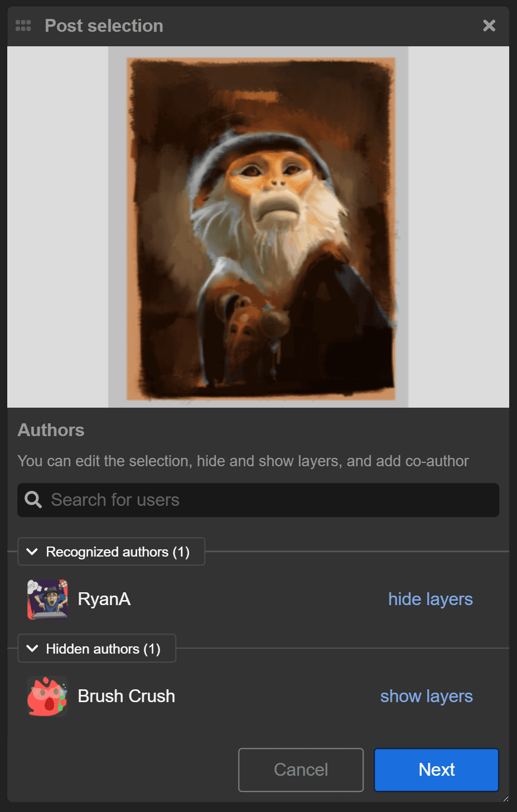Click the Recognized authors (1) label
This screenshot has width=517, height=812.
(x=118, y=552)
